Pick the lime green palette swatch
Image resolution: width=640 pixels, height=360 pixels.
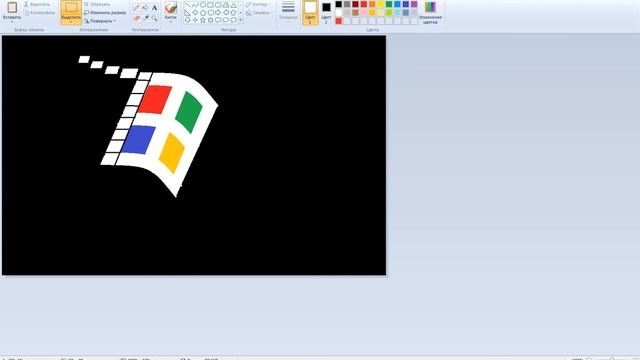tap(389, 13)
